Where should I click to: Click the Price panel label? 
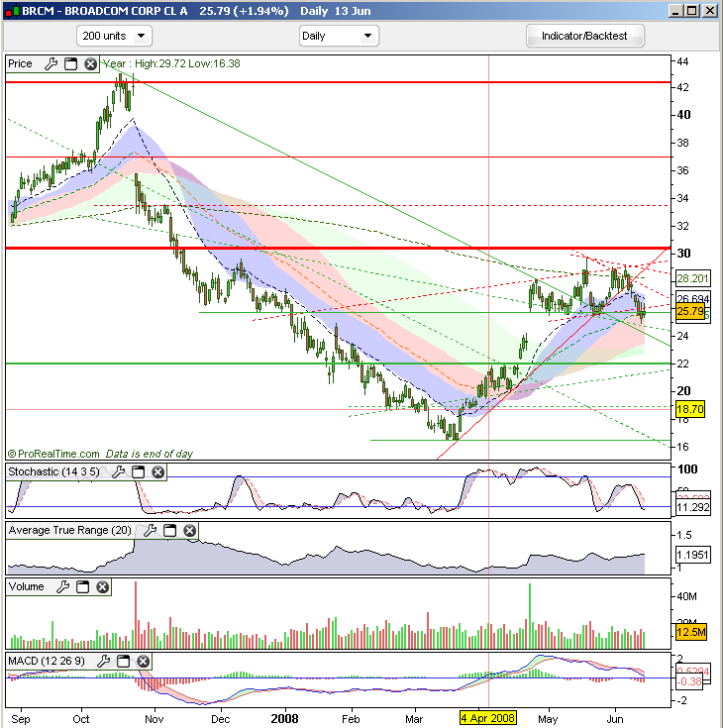21,63
